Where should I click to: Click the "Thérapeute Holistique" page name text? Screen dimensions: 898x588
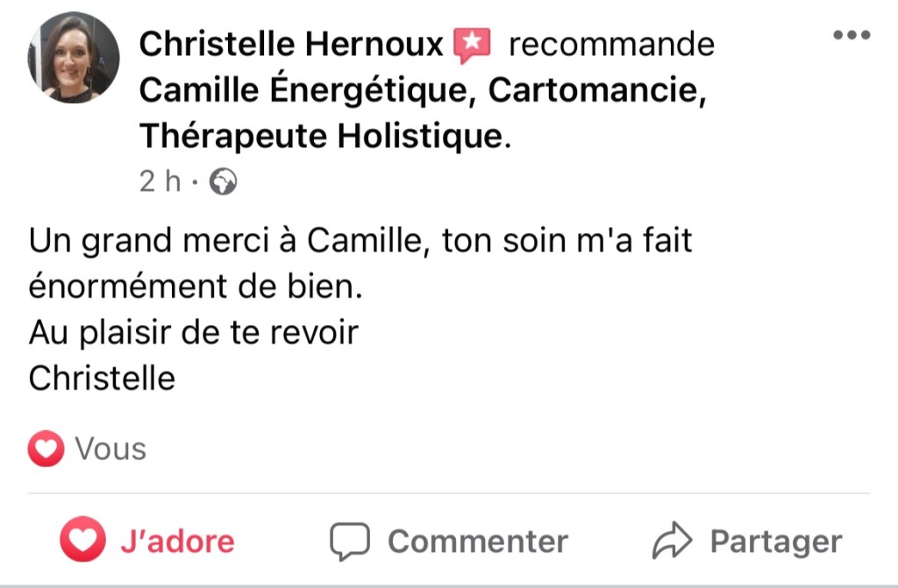(323, 136)
